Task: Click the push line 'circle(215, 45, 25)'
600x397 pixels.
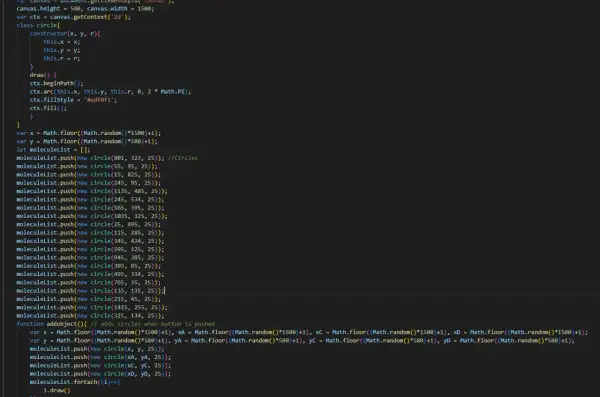Action: [88, 299]
